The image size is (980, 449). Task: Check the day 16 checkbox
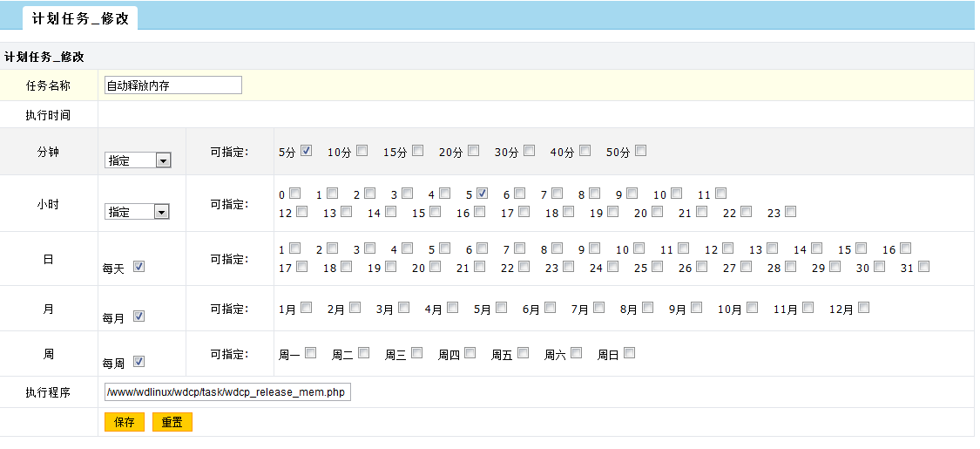(x=905, y=248)
